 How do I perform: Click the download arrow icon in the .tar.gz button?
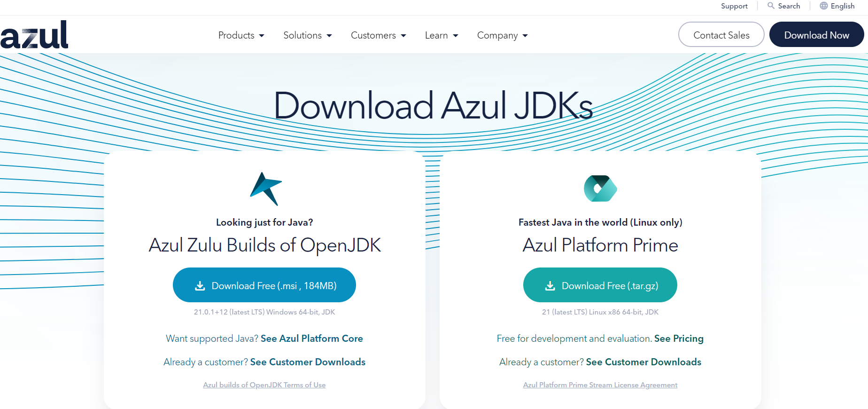tap(550, 286)
